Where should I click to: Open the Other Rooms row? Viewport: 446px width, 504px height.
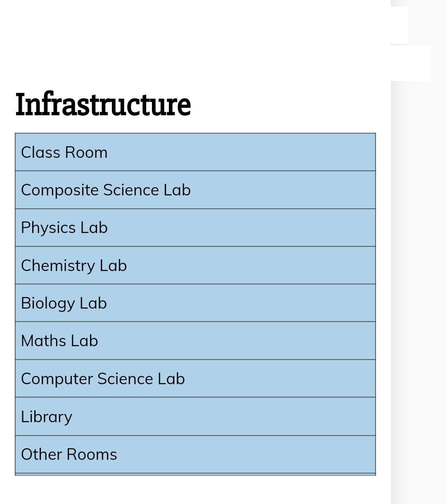[195, 454]
